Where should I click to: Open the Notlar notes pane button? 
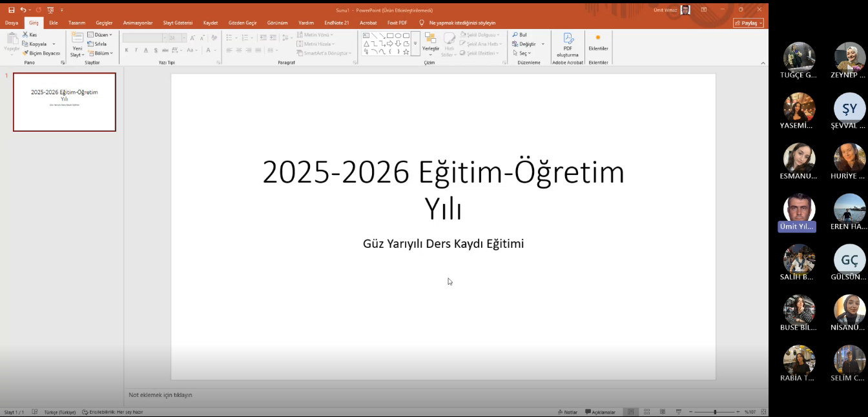coord(568,412)
